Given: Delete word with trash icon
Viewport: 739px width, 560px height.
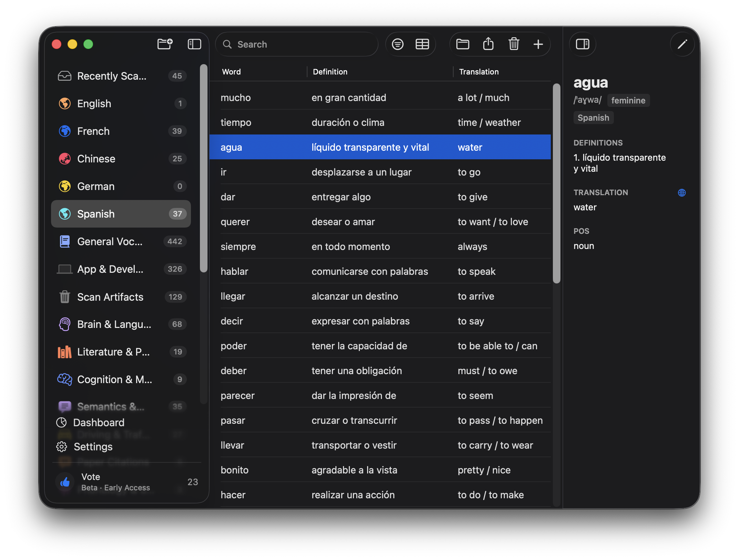Looking at the screenshot, I should click(514, 44).
